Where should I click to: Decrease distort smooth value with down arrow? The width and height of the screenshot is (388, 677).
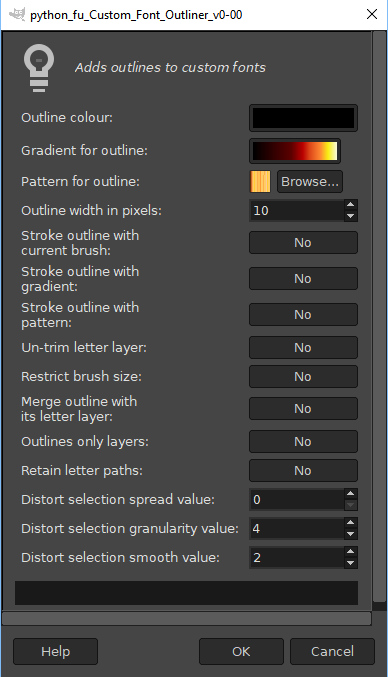click(x=351, y=563)
